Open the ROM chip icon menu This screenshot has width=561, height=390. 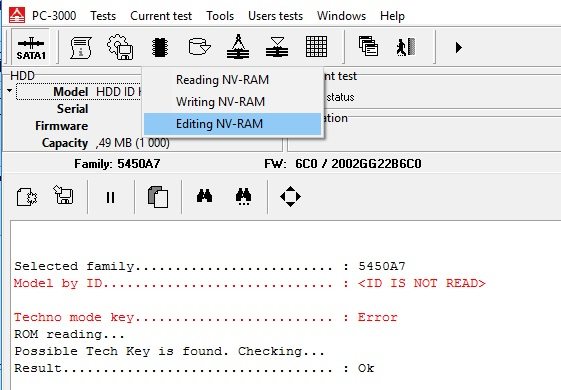pyautogui.click(x=160, y=47)
